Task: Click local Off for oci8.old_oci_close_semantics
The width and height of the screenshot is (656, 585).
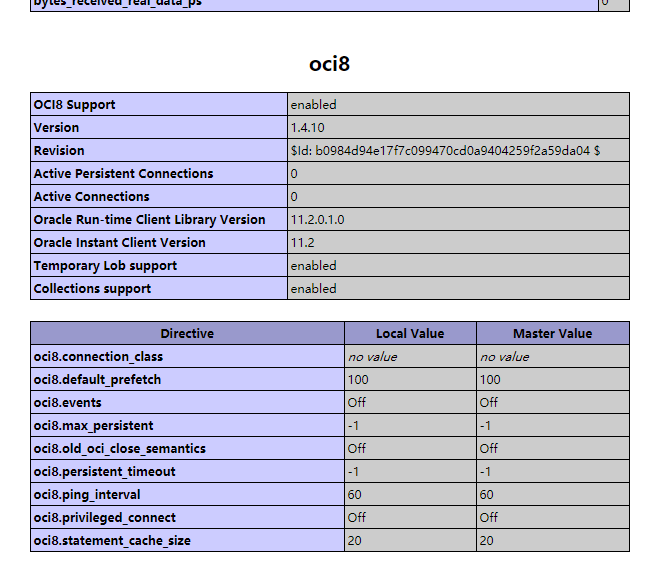Action: pos(356,449)
